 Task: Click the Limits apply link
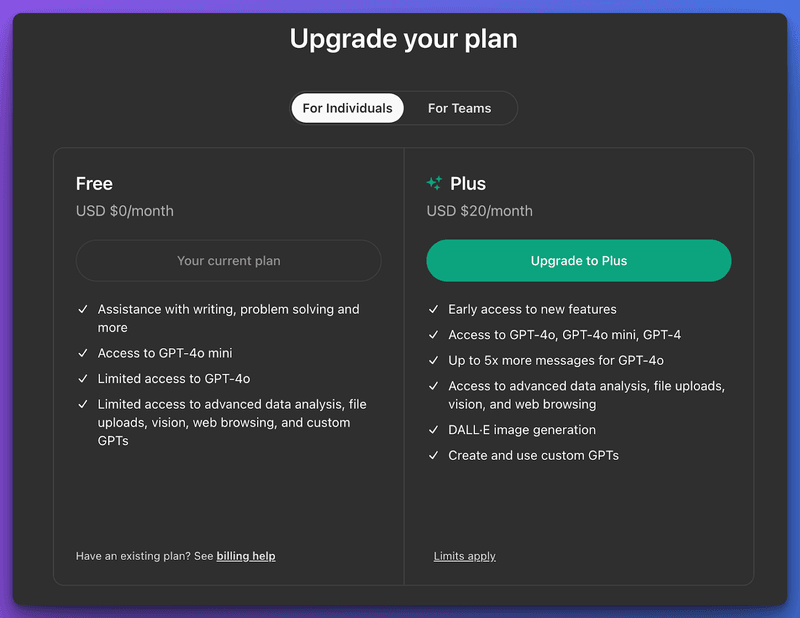coord(465,556)
